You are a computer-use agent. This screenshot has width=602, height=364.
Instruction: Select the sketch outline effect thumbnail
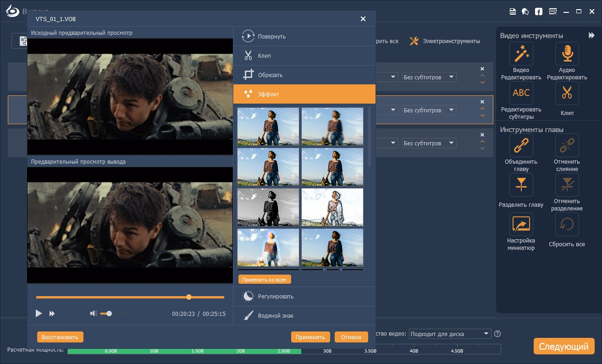pyautogui.click(x=332, y=207)
